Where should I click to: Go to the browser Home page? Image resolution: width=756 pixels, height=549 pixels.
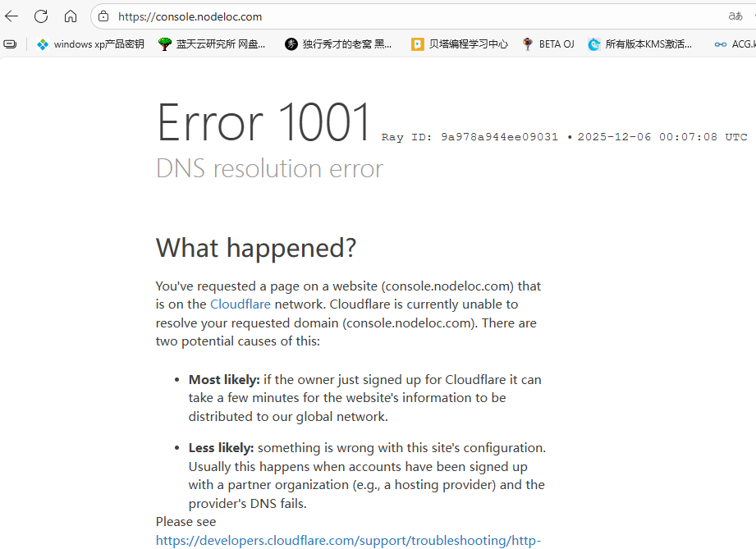click(71, 16)
